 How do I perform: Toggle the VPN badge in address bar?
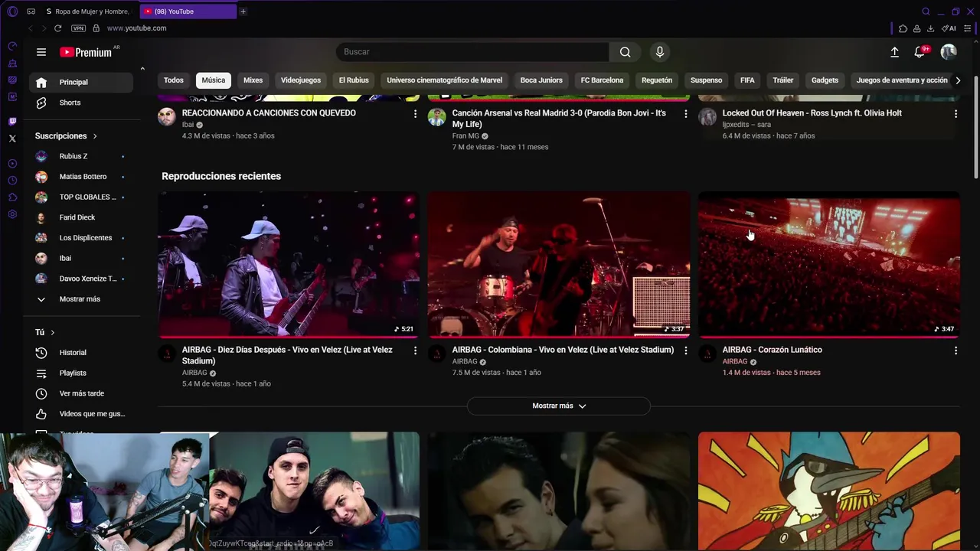[x=78, y=28]
